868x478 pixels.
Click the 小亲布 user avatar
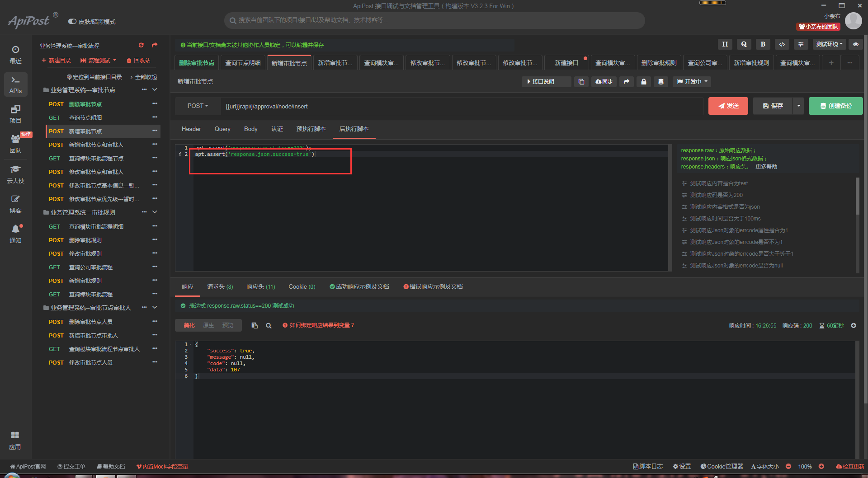pos(854,21)
